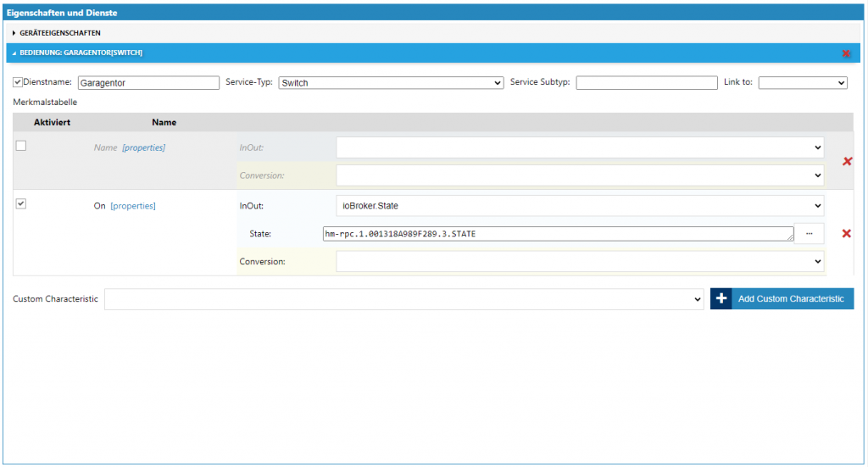Enable the Name characteristic checkbox

(x=21, y=146)
